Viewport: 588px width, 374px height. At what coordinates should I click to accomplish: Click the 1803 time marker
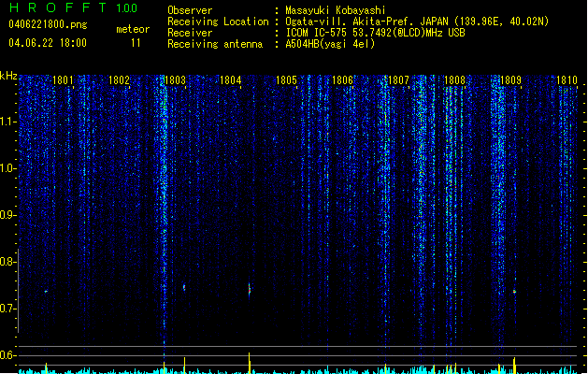(175, 80)
